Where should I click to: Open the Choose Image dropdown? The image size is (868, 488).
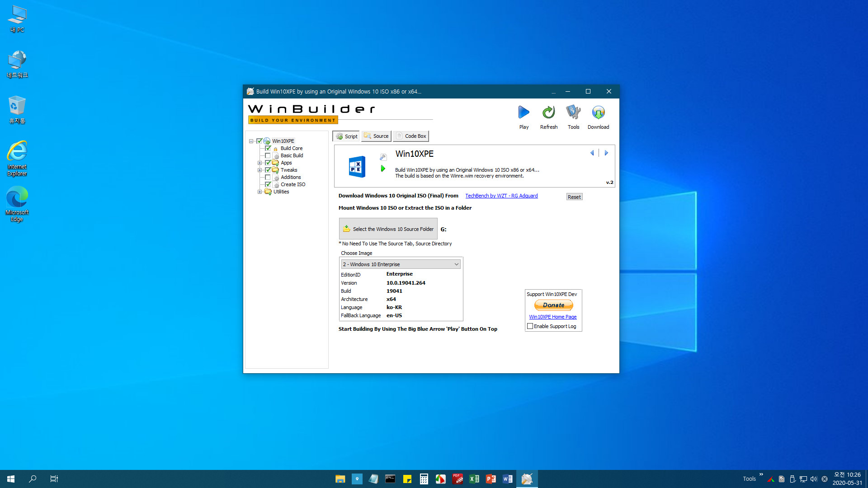tap(401, 264)
